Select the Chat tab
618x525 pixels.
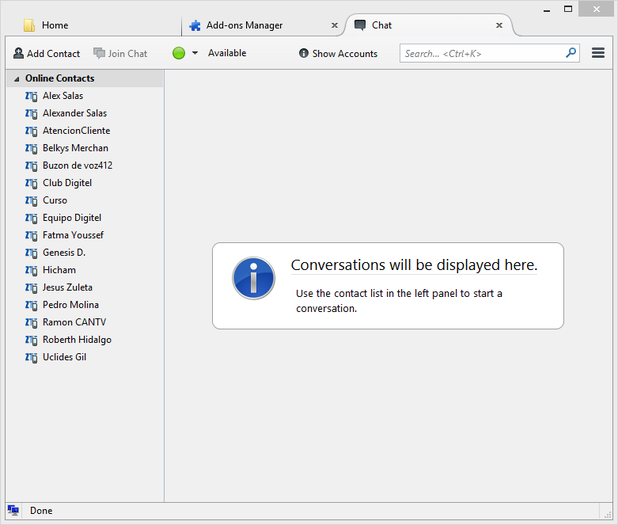click(x=429, y=25)
